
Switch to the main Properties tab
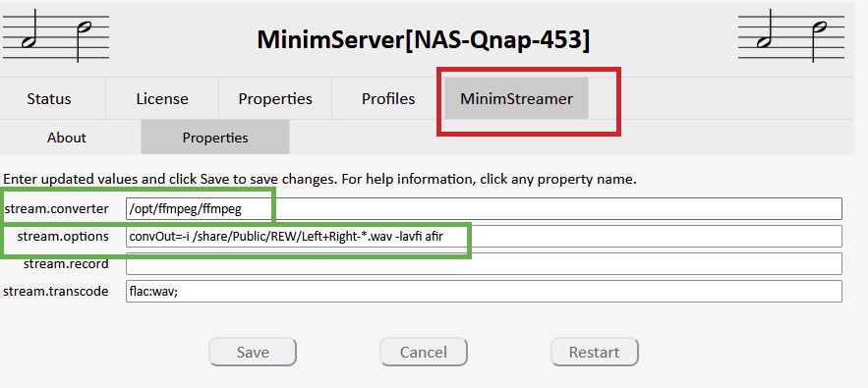(x=275, y=99)
